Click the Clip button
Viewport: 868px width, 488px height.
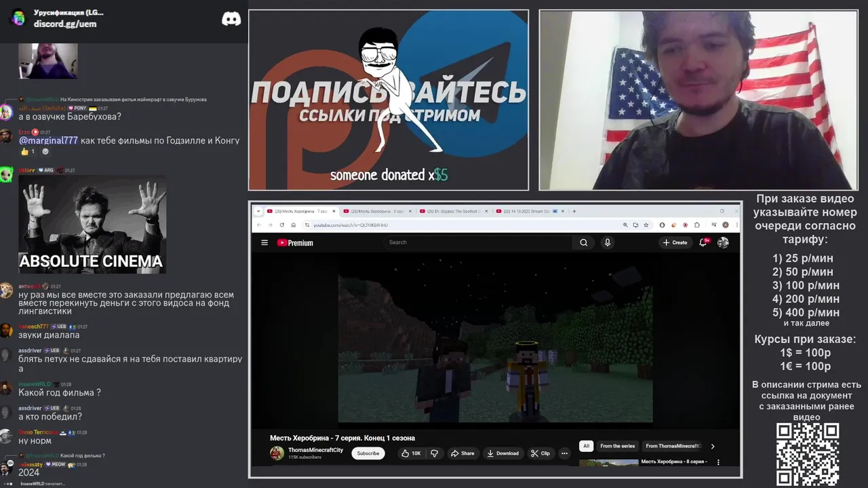pos(540,453)
